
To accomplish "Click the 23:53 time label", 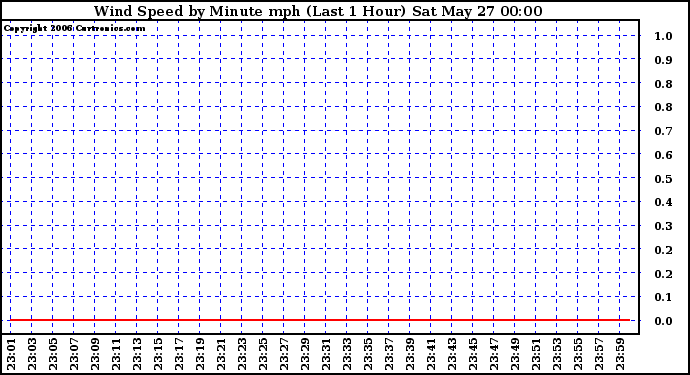I will coord(557,354).
